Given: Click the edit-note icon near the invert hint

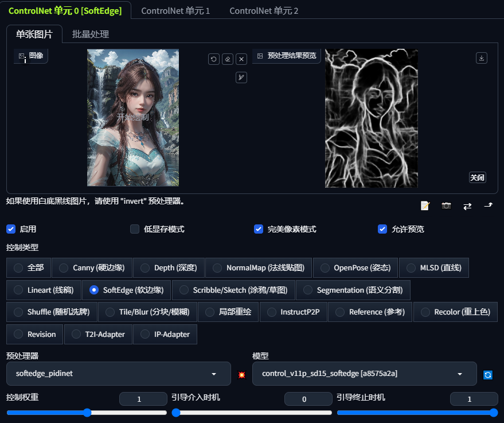Looking at the screenshot, I should (424, 205).
